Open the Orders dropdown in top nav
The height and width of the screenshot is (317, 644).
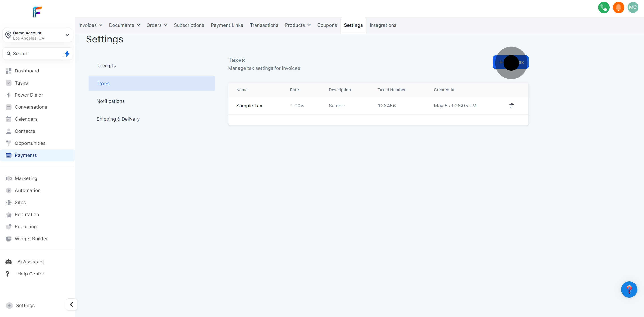tap(157, 25)
